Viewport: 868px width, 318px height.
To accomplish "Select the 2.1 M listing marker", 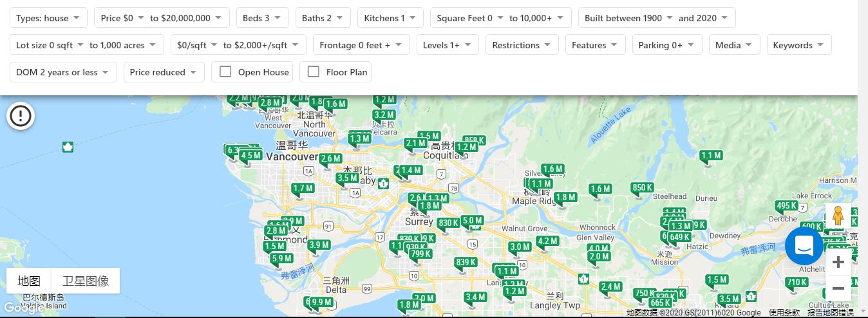I will pos(415,143).
